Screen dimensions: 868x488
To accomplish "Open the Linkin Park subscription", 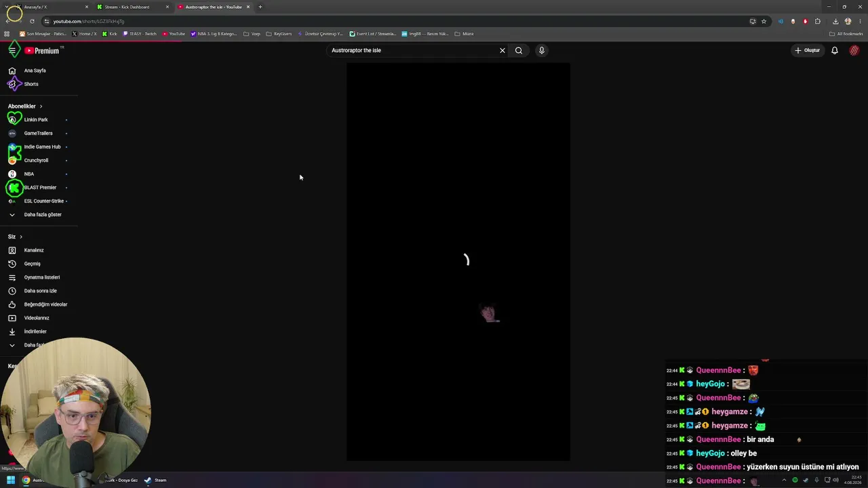I will (36, 120).
